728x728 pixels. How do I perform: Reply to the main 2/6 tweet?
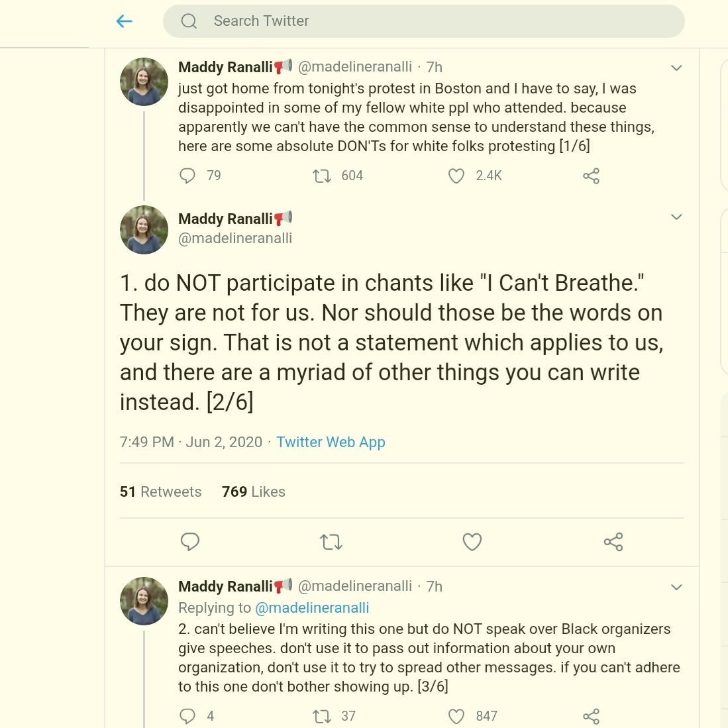(190, 542)
